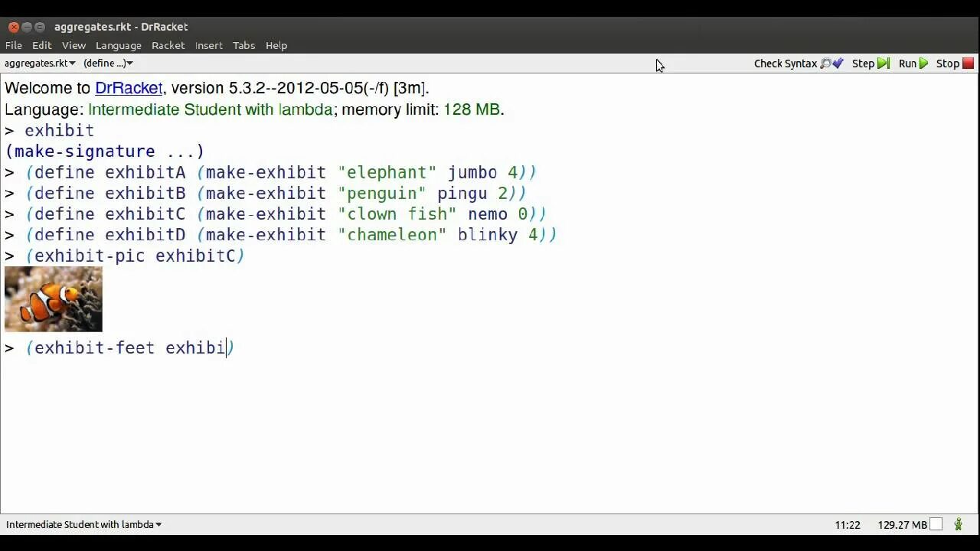
Task: Click in the (exhibit-feet exhibi prompt line
Action: pyautogui.click(x=119, y=347)
